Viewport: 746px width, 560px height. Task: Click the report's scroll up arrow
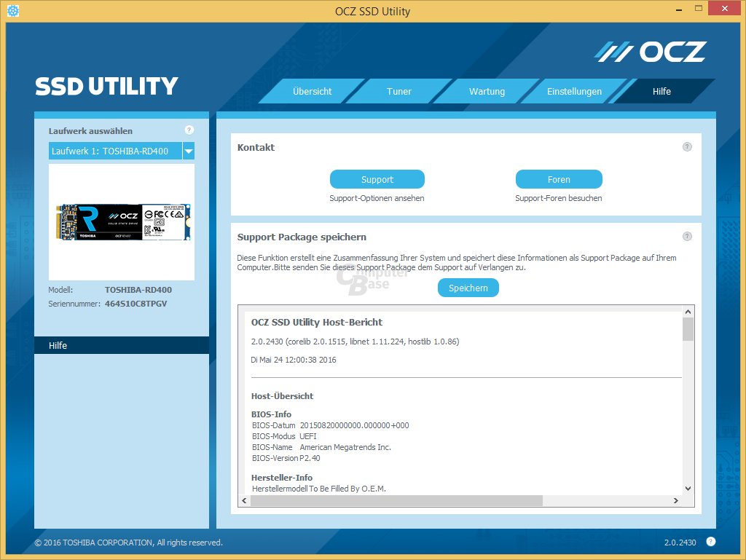coord(688,312)
